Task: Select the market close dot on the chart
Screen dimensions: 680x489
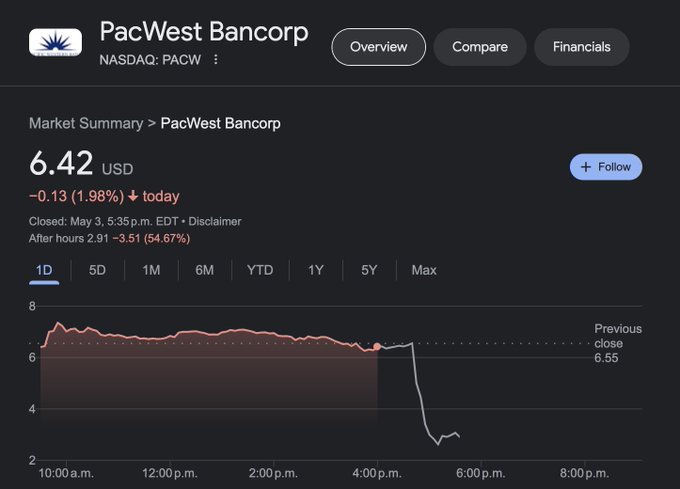Action: click(377, 346)
